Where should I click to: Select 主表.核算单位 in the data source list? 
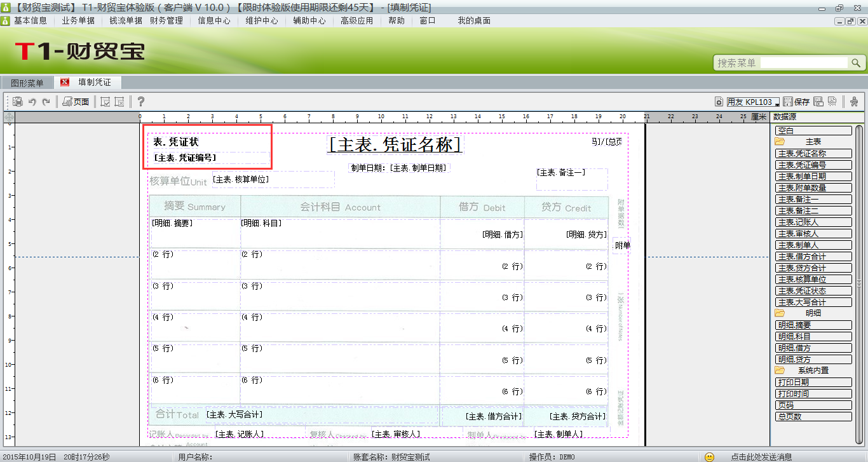click(x=813, y=279)
